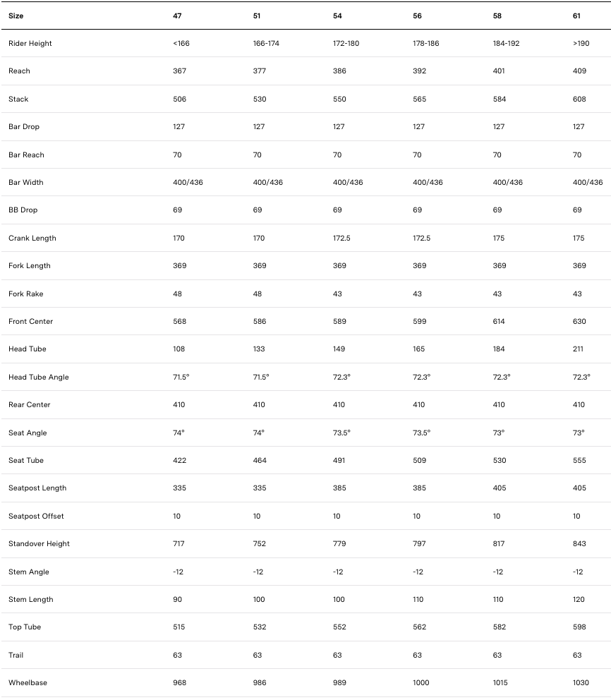The image size is (611, 700).
Task: Click the 172-180 rider height cell
Action: click(346, 44)
